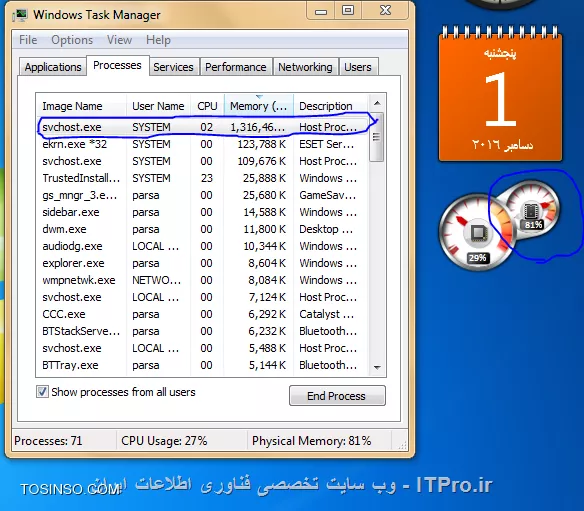Screen dimensions: 584x511
Task: Maximize the Task Manager window
Action: click(x=348, y=10)
